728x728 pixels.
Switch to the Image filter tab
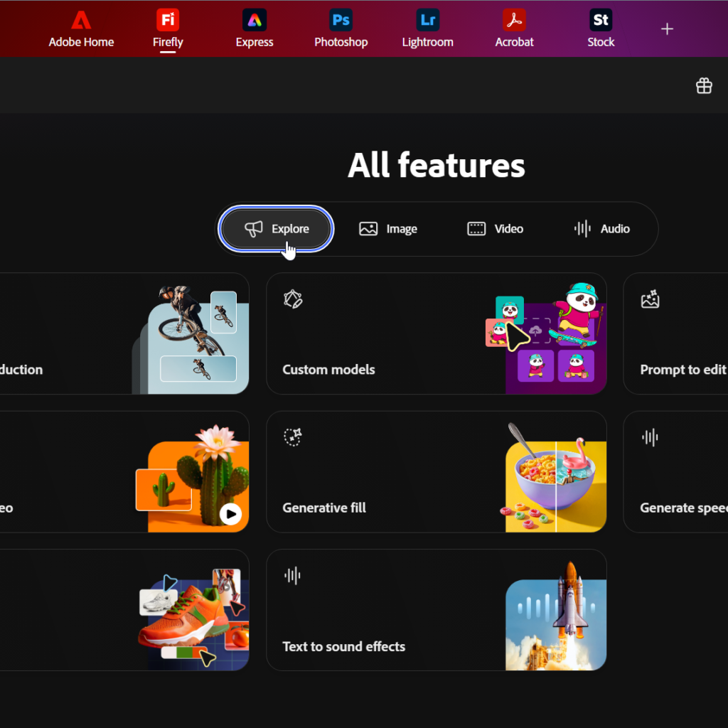[388, 229]
